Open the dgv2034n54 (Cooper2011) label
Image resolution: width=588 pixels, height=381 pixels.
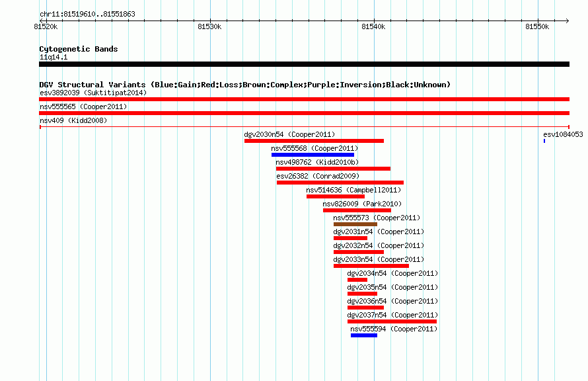pos(392,273)
